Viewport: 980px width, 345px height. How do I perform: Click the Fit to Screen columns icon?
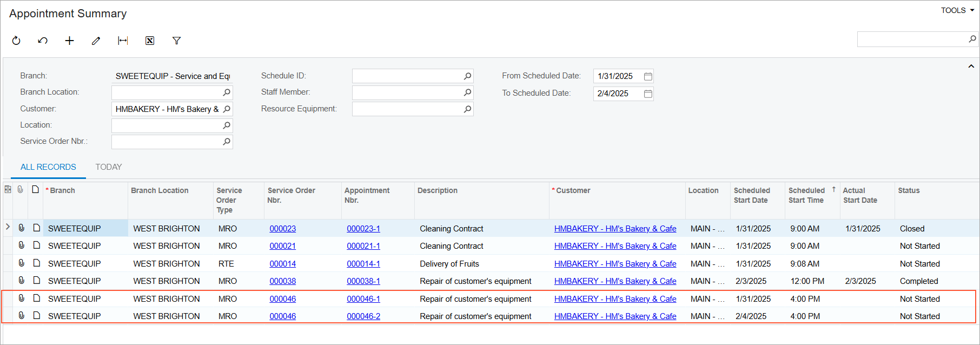tap(123, 41)
